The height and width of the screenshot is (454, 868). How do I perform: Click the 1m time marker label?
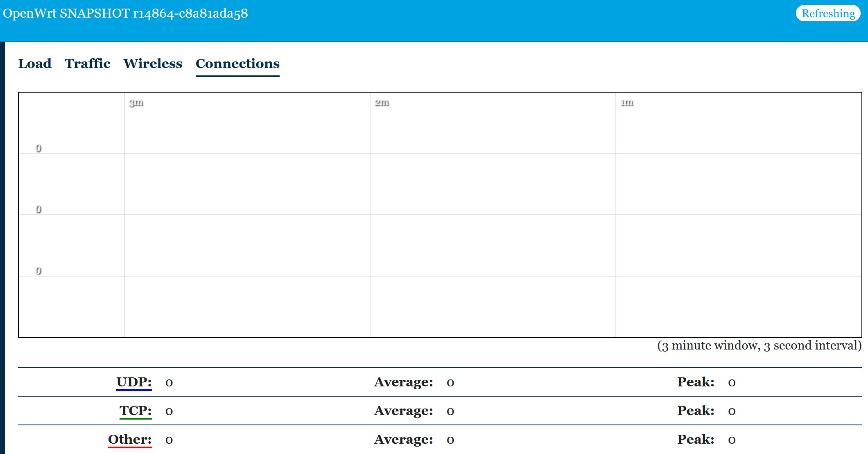pos(626,103)
